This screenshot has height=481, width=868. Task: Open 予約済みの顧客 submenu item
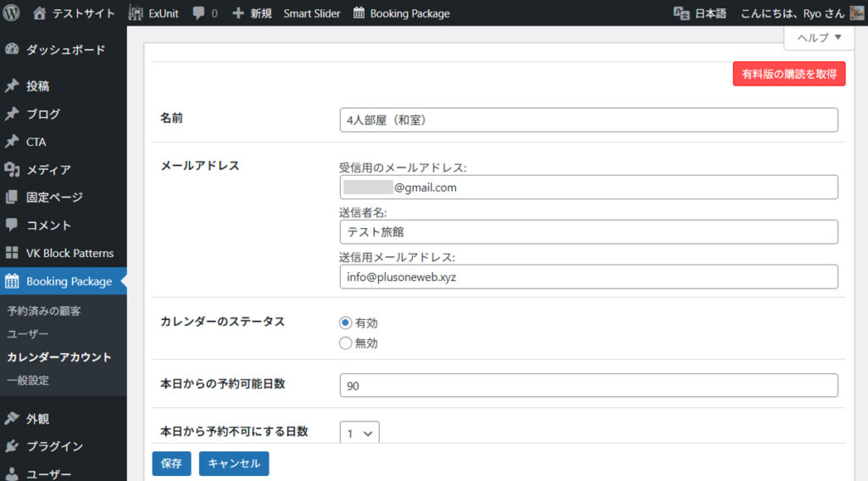[44, 311]
